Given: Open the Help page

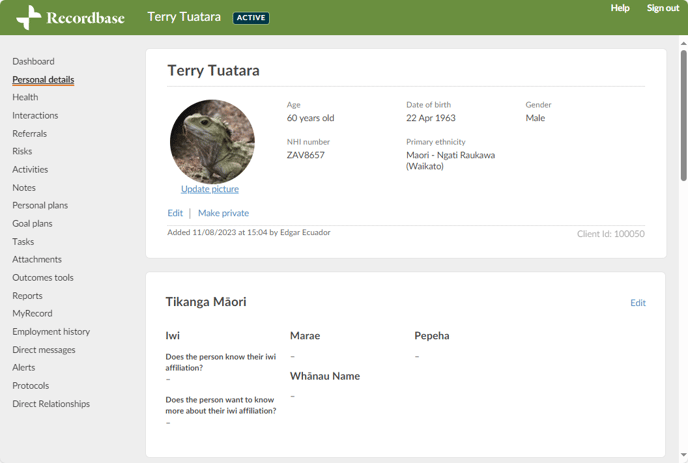Looking at the screenshot, I should pos(620,8).
